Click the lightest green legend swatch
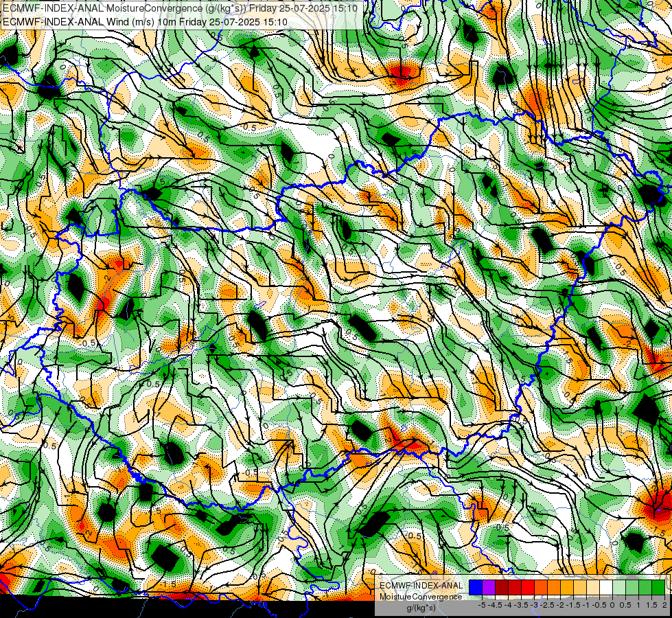This screenshot has width=672, height=618. (x=619, y=588)
